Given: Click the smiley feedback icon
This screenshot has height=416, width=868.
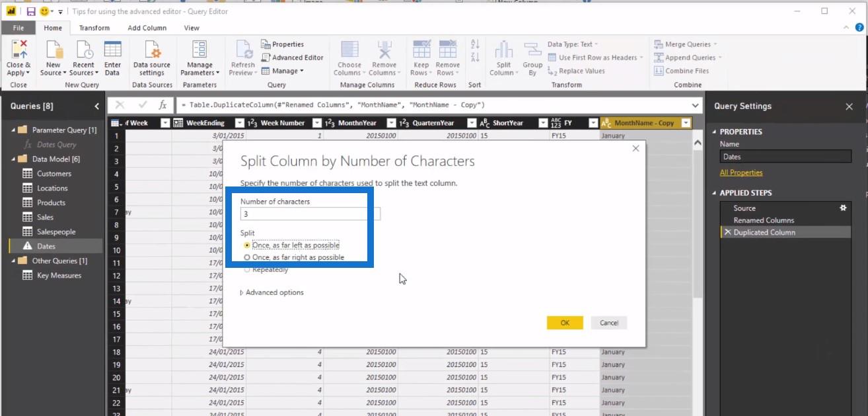Looking at the screenshot, I should tap(44, 11).
